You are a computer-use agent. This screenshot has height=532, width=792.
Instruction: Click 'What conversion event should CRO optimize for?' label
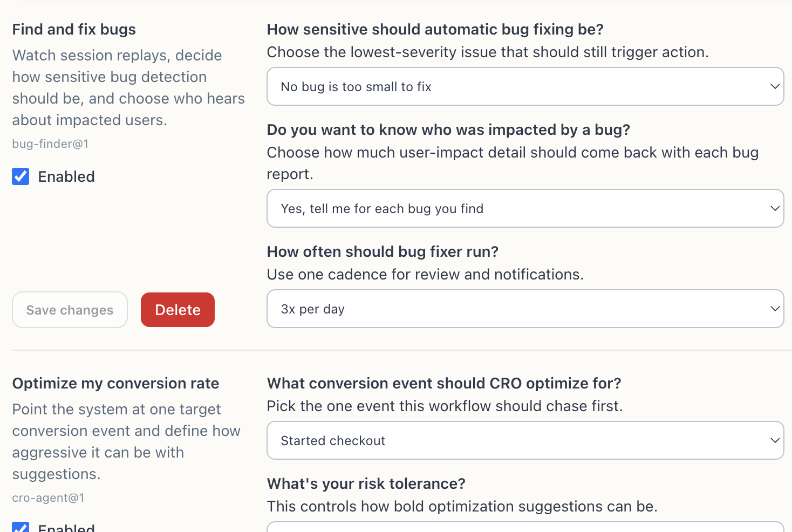(x=444, y=384)
